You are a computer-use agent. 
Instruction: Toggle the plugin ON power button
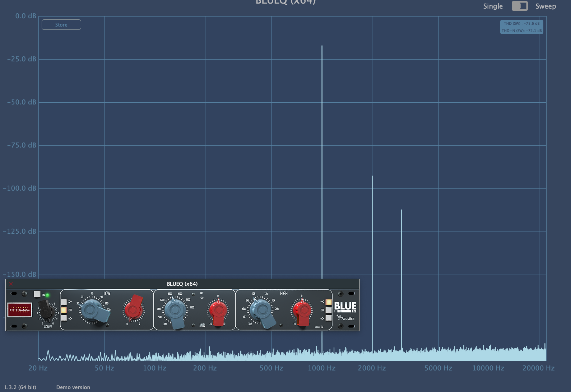[37, 294]
